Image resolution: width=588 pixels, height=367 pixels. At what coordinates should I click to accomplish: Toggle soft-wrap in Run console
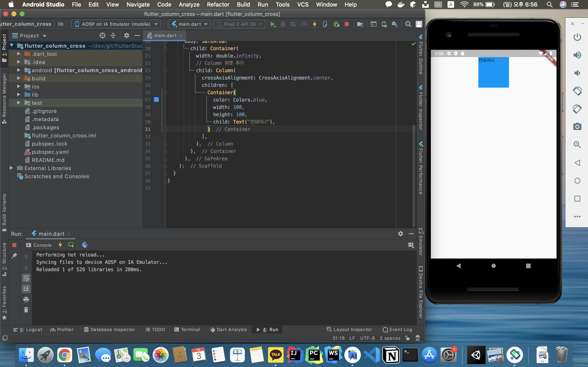pyautogui.click(x=26, y=278)
